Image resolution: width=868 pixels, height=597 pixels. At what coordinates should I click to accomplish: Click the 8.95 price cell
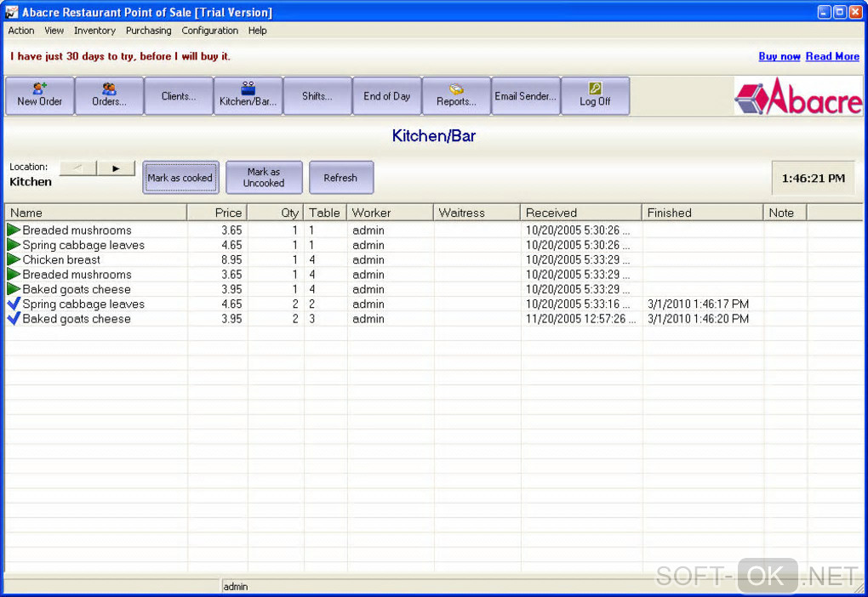click(231, 259)
